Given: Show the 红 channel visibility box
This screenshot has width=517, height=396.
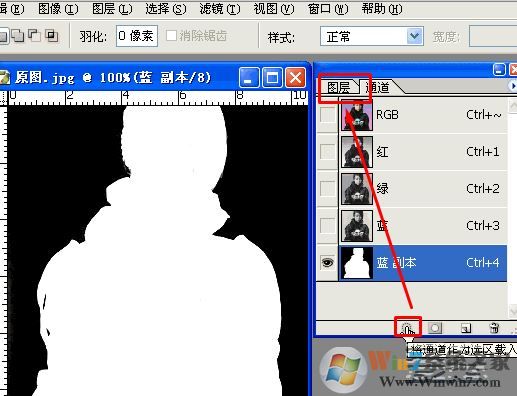Looking at the screenshot, I should point(327,152).
